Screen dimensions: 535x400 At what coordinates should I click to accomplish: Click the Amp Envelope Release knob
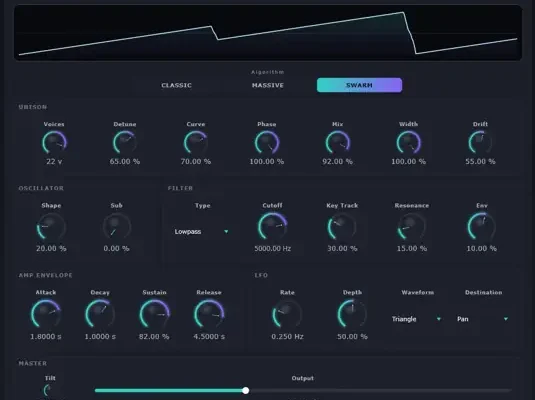(209, 314)
